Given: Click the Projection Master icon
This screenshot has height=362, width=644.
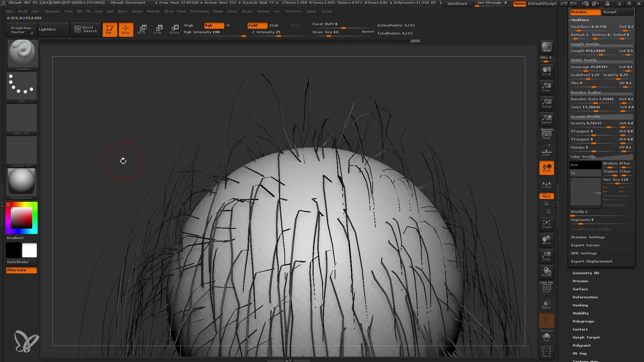Looking at the screenshot, I should pyautogui.click(x=21, y=29).
